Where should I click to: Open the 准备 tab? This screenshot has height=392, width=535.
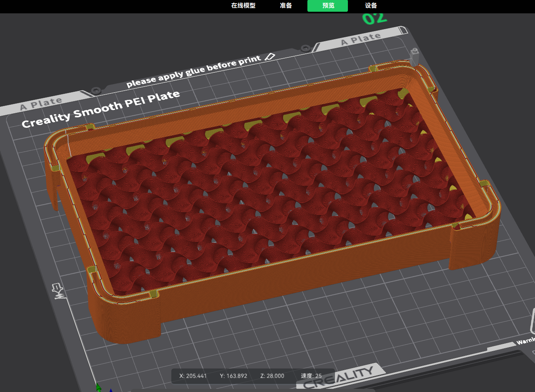tap(286, 6)
